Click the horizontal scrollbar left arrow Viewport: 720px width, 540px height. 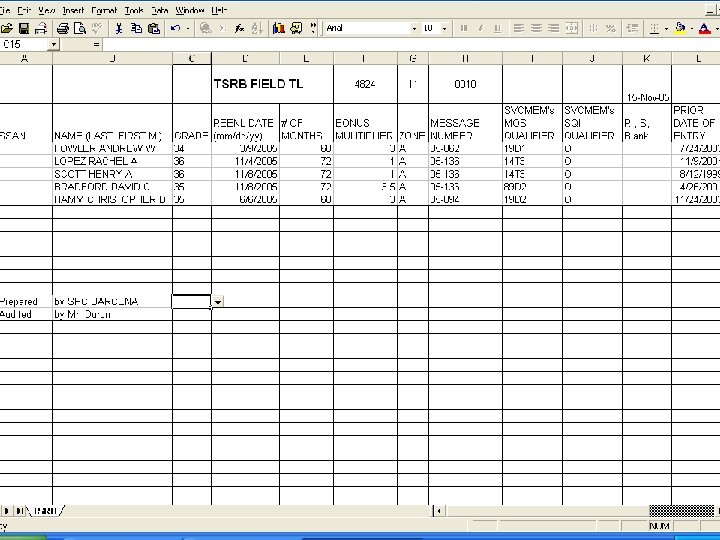pyautogui.click(x=439, y=511)
